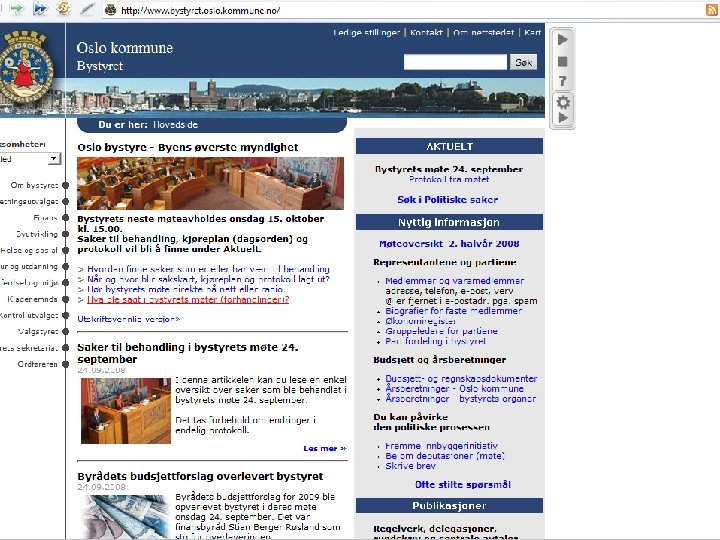Open Finans in the left navigation
This screenshot has height=540, width=720.
point(45,218)
